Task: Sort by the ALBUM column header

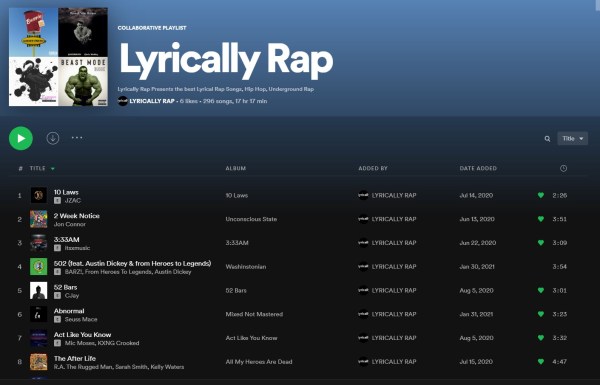Action: [x=236, y=168]
